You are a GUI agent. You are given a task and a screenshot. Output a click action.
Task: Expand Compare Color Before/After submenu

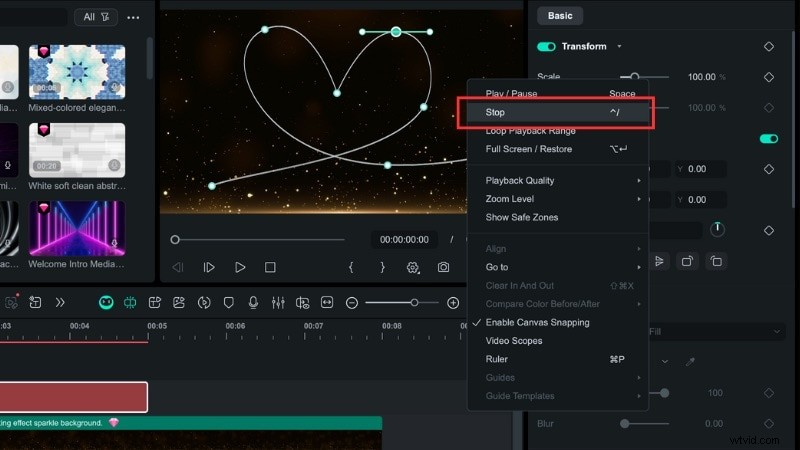tap(557, 304)
